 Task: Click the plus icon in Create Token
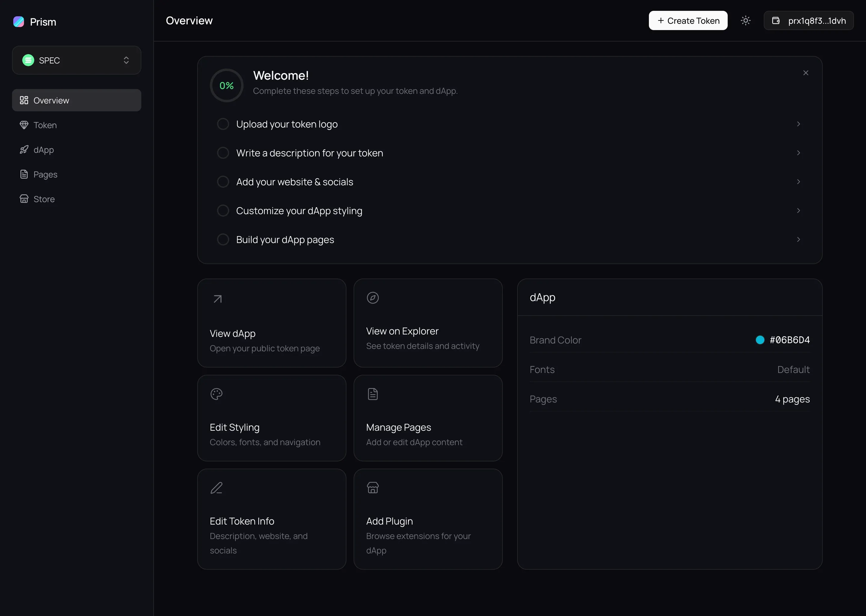[x=661, y=20]
